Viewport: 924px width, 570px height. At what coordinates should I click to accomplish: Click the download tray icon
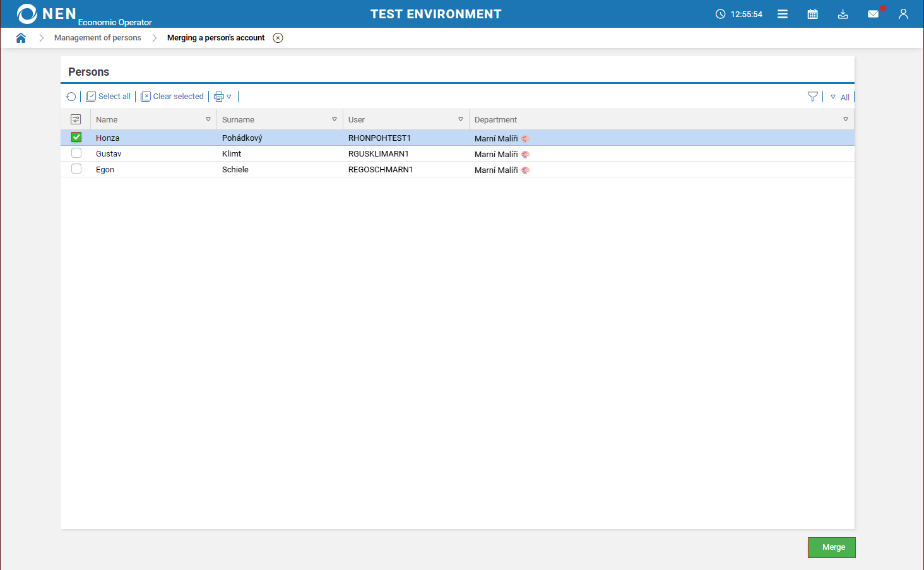tap(843, 14)
